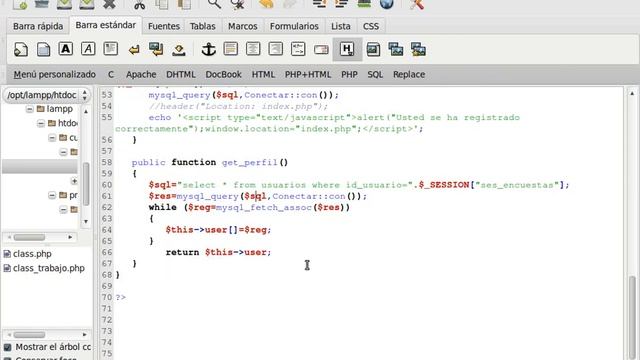Image resolution: width=640 pixels, height=360 pixels.
Task: Collapse the subfolder node under 'pr'
Action: click(63, 209)
